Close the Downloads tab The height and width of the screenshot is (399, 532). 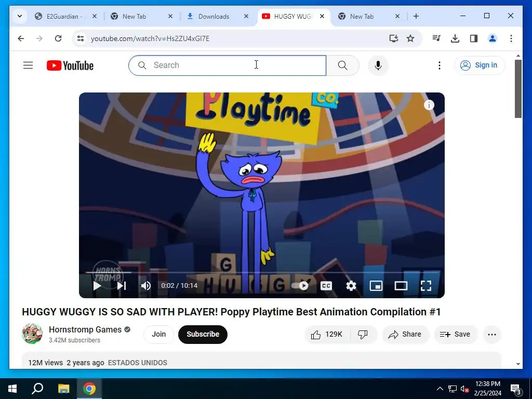pos(246,16)
